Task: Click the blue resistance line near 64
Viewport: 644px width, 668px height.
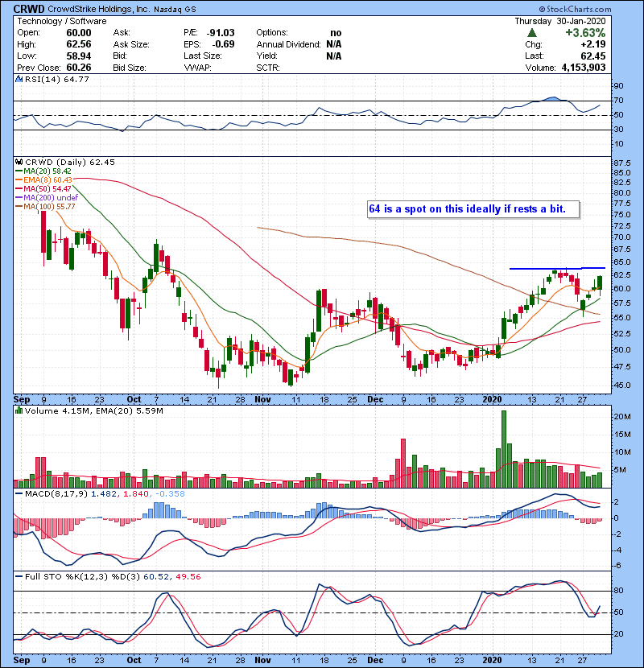Action: [557, 268]
